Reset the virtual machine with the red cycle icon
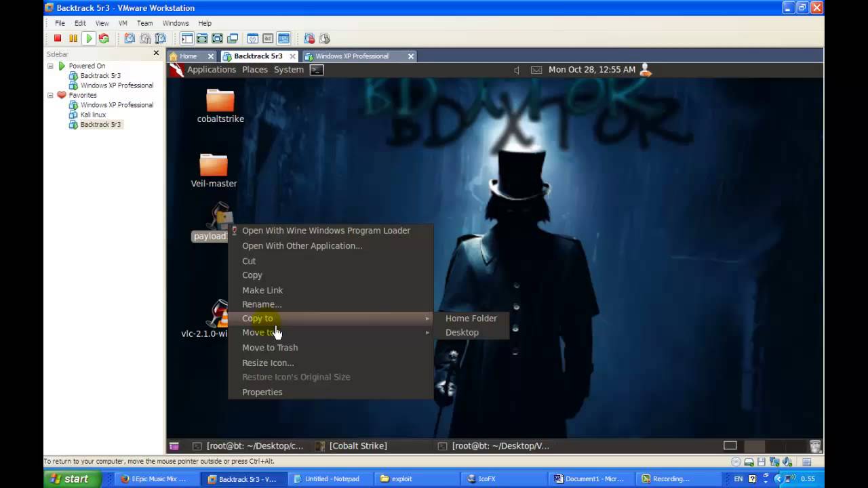Viewport: 868px width, 488px height. tap(104, 39)
